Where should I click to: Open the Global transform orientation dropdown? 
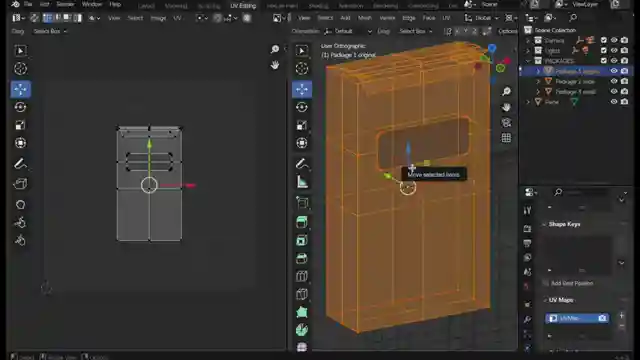coord(482,18)
